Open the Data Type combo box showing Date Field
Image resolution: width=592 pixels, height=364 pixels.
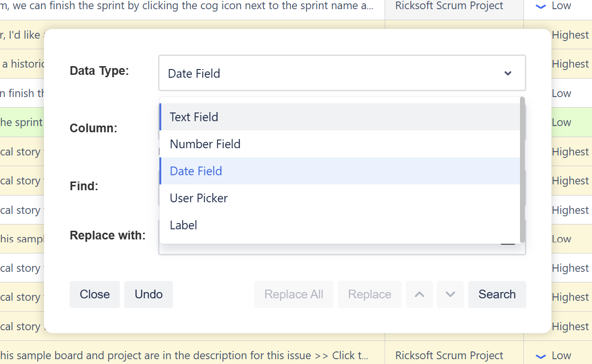tap(341, 73)
